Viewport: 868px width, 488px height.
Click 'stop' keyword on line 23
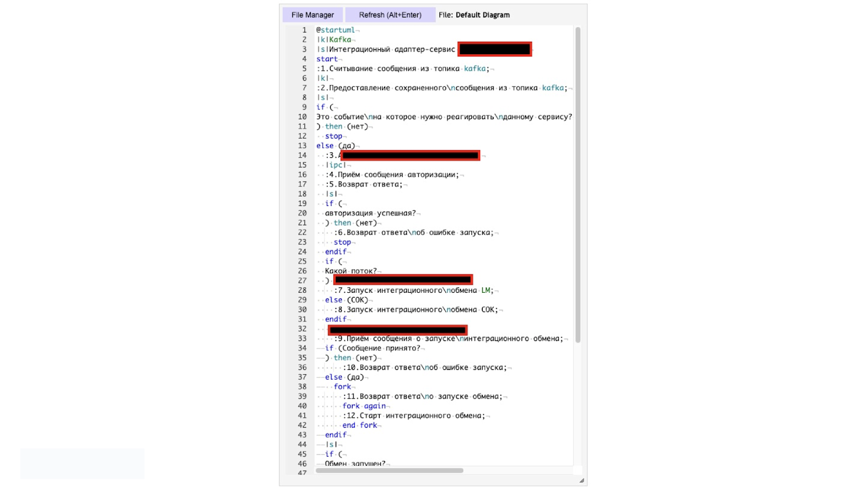[342, 242]
